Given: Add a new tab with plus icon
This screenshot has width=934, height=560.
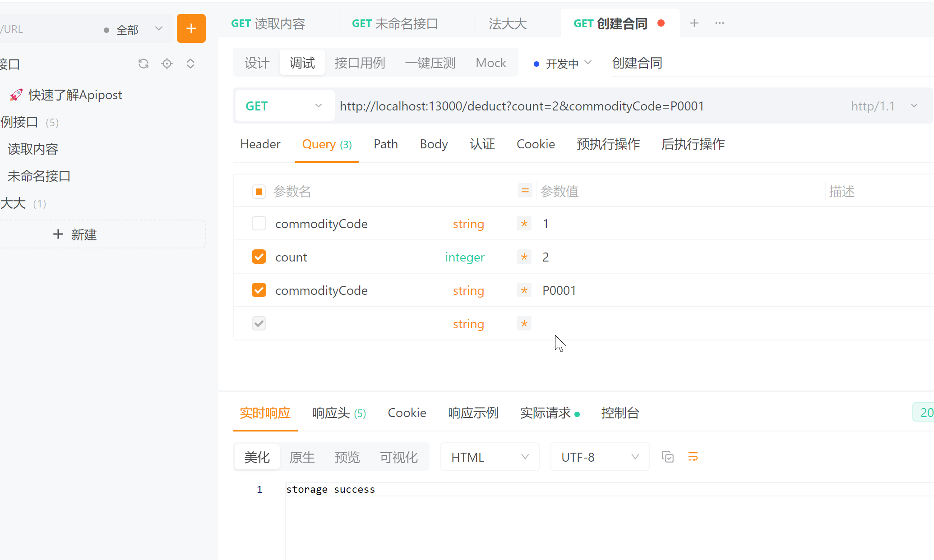Looking at the screenshot, I should click(694, 23).
